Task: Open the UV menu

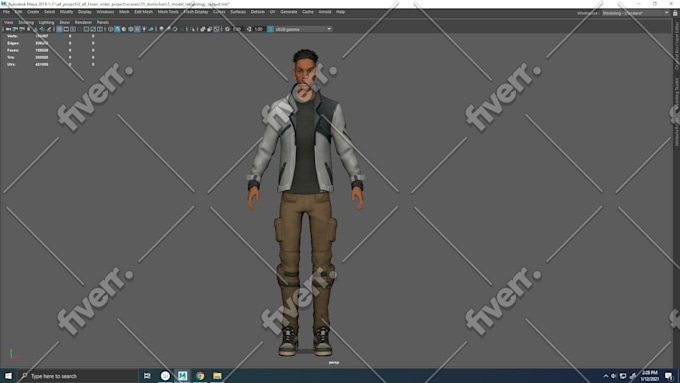Action: [x=272, y=12]
